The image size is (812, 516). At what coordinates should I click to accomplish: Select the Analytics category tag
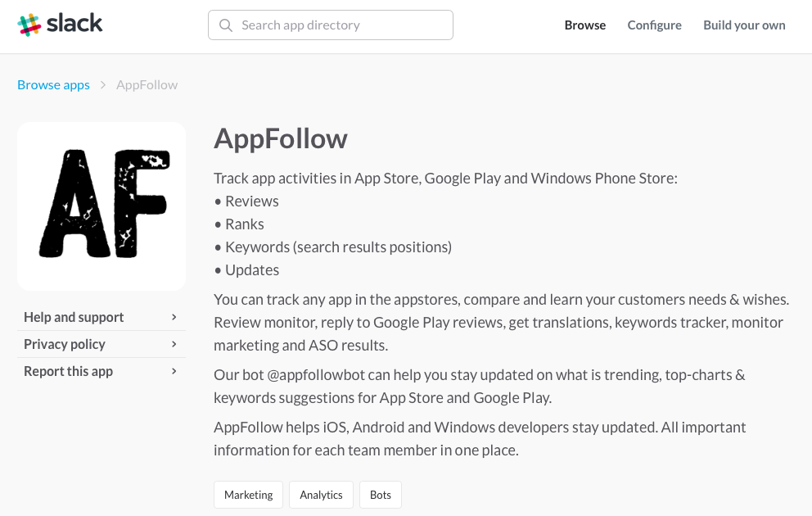click(x=321, y=495)
